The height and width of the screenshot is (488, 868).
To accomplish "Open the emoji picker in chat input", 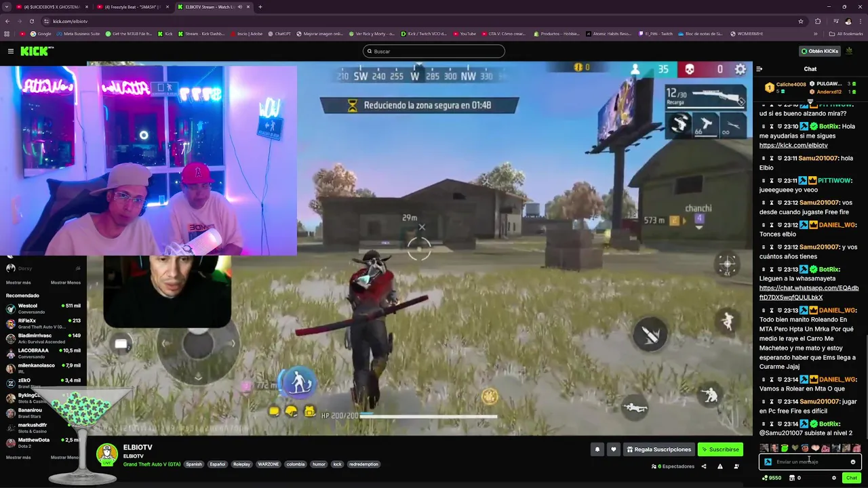I will [853, 462].
